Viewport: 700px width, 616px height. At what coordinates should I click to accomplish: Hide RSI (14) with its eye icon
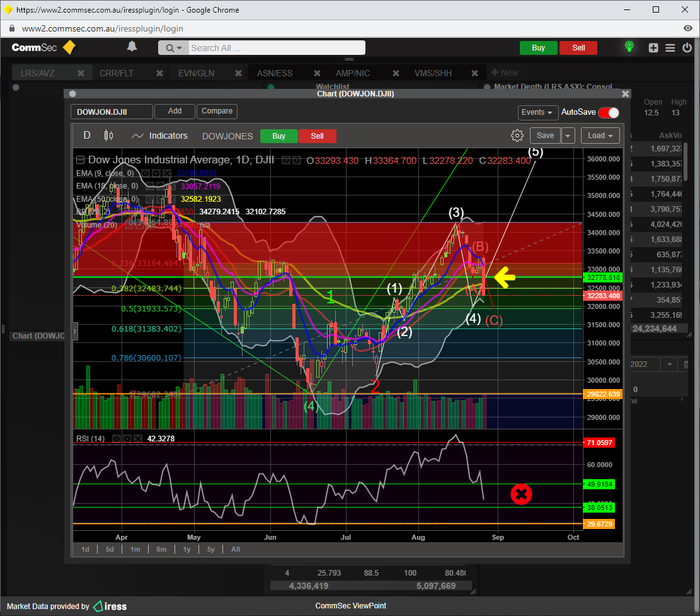[x=117, y=439]
